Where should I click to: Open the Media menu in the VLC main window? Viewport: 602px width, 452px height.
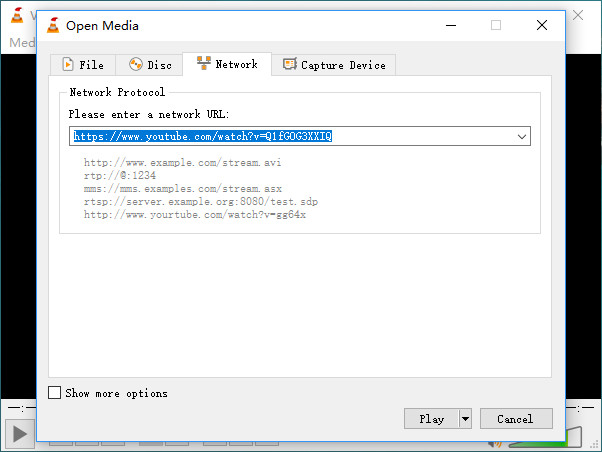[22, 42]
